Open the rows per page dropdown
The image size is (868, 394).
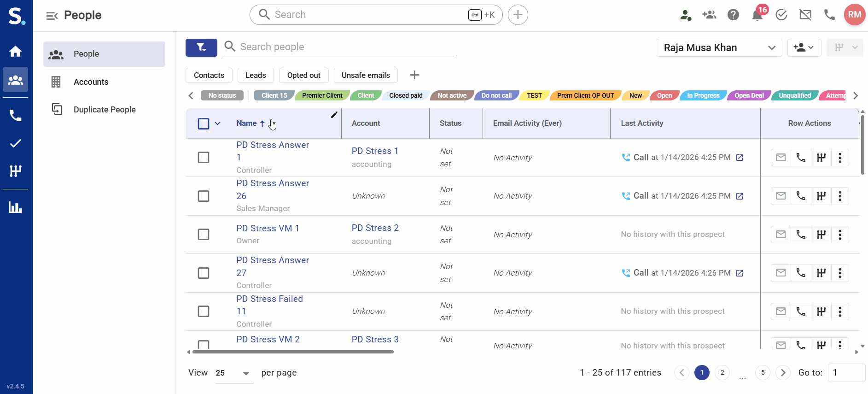coord(234,373)
